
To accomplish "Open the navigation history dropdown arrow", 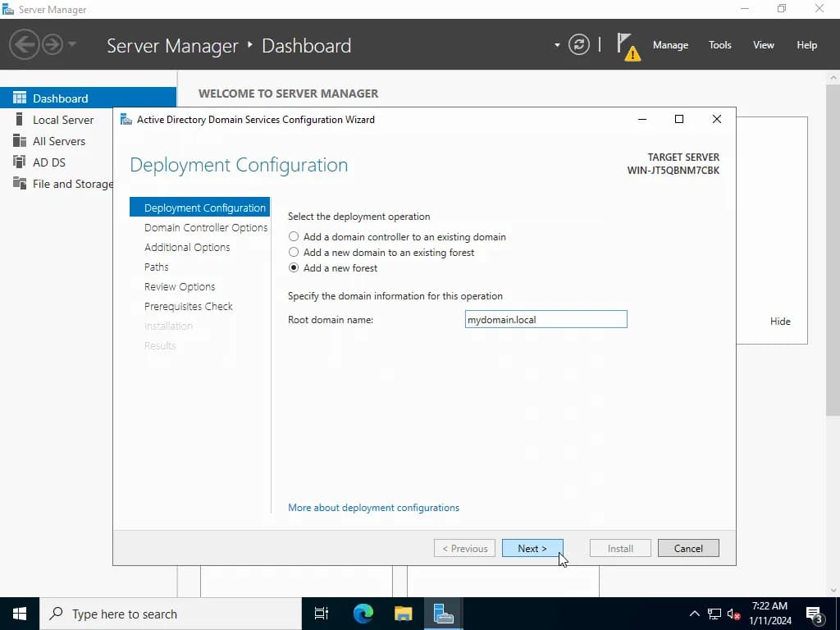I will 72,44.
